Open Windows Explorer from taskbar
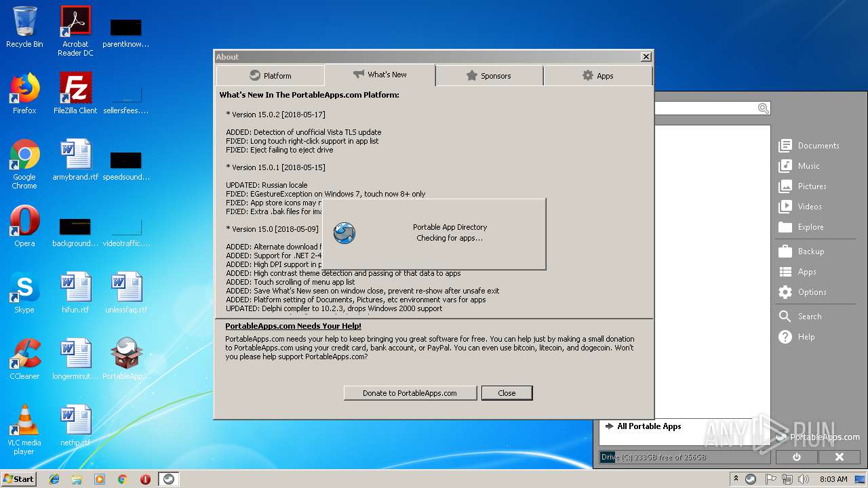Image resolution: width=868 pixels, height=488 pixels. [77, 479]
